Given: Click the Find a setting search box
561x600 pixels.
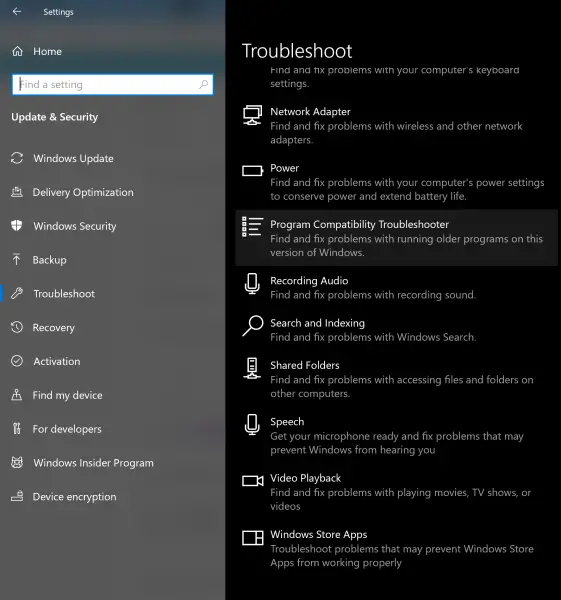Looking at the screenshot, I should click(113, 85).
